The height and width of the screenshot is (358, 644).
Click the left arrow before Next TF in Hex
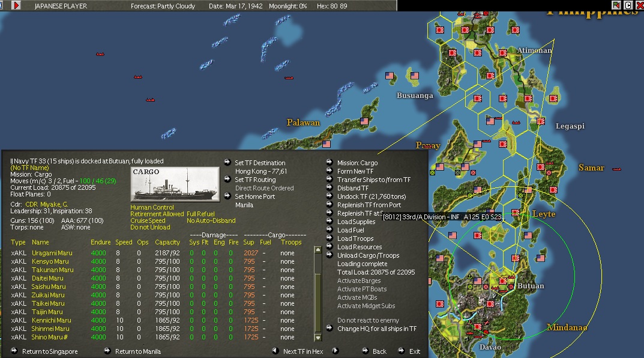click(275, 351)
